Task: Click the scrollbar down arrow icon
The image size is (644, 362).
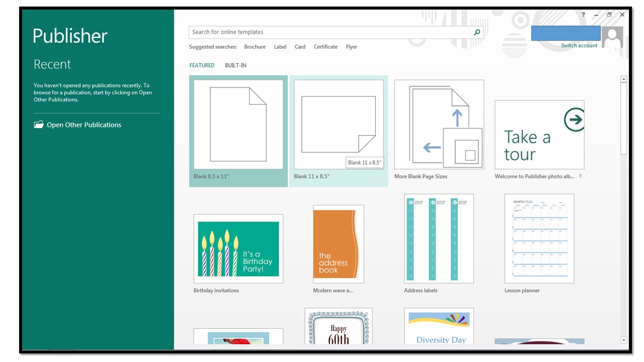Action: (623, 340)
